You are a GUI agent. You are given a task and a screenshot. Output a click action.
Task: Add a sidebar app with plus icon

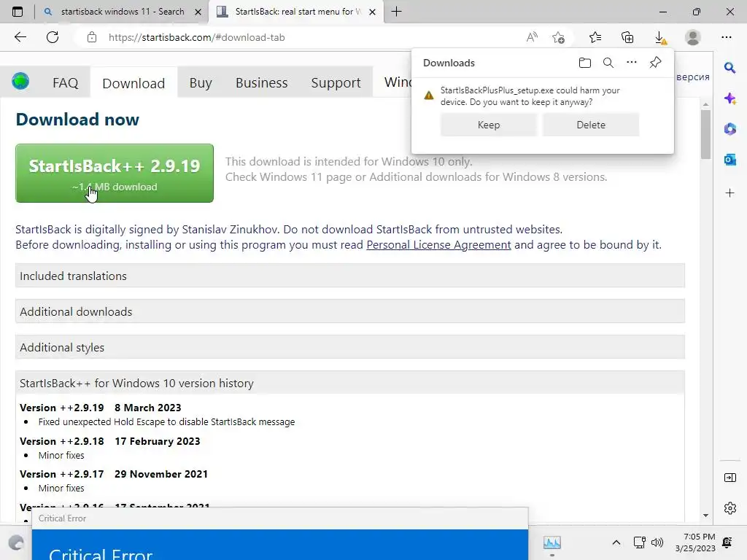point(729,192)
